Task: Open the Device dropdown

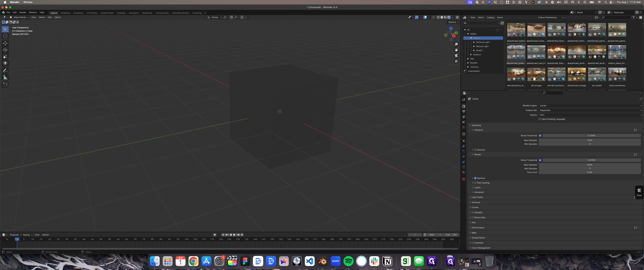Action: click(590, 115)
